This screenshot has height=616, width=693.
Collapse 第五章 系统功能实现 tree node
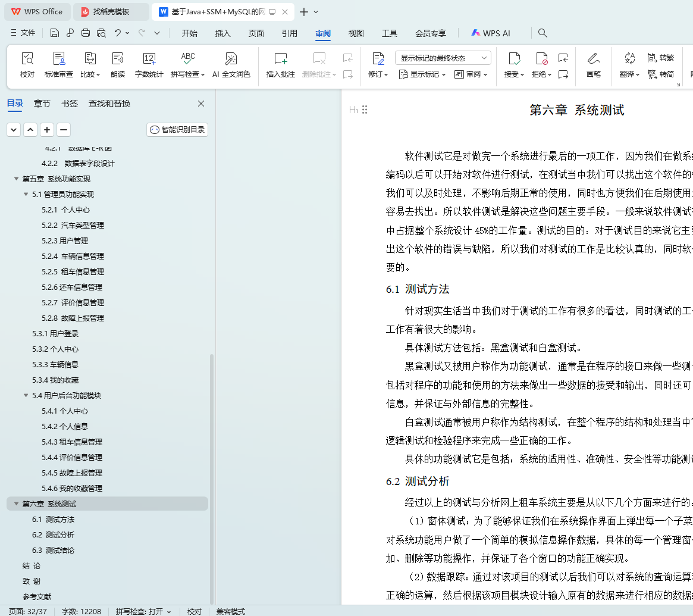coord(16,179)
